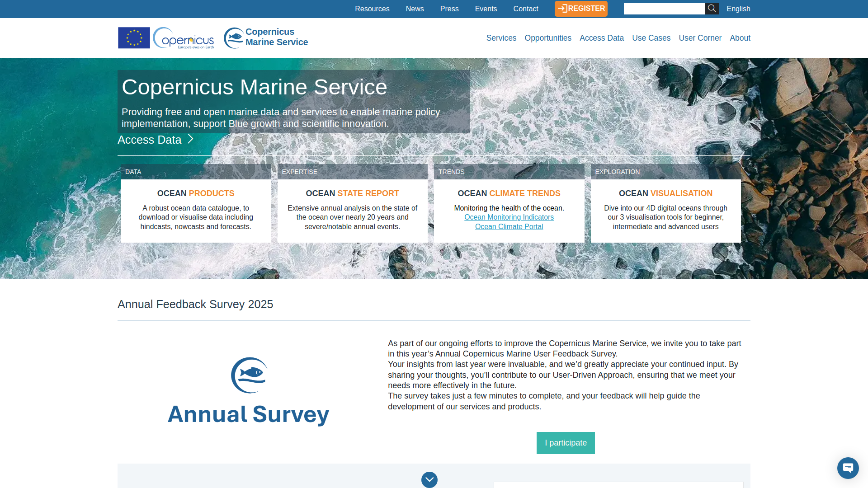
Task: Click the round down-arrow scroll button
Action: pyautogui.click(x=429, y=479)
